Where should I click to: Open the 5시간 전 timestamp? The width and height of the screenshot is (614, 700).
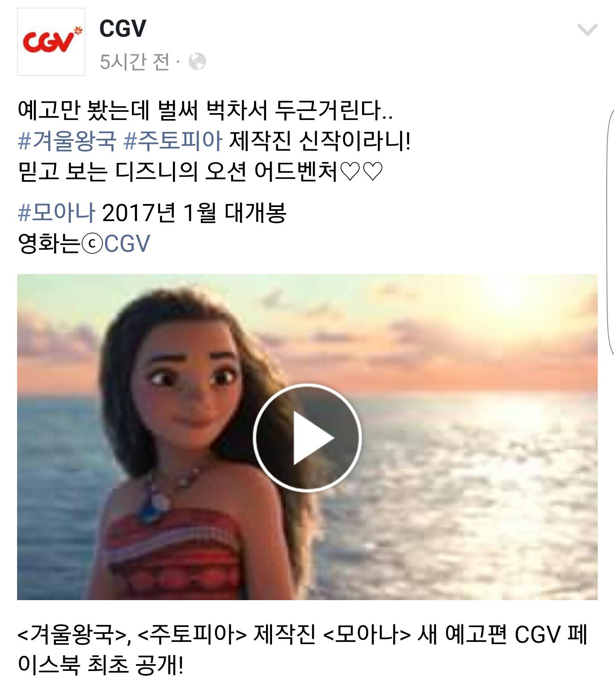(x=135, y=62)
